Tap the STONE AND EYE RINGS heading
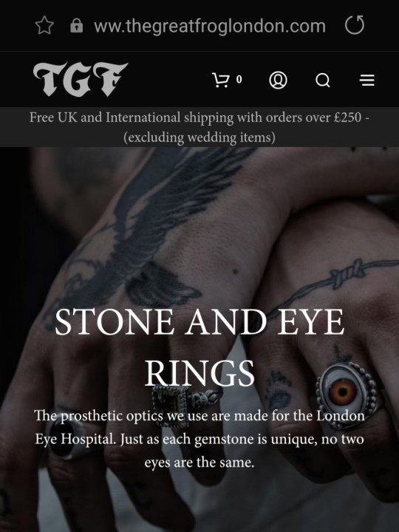The width and height of the screenshot is (399, 532). coord(199,347)
